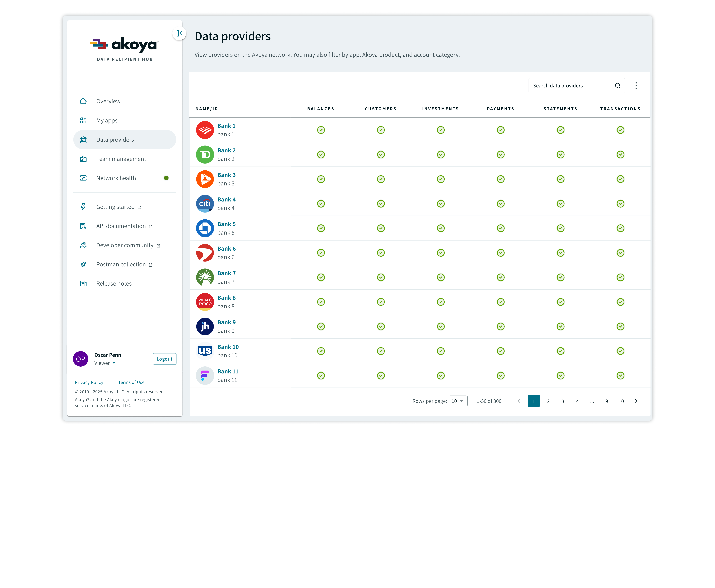
Task: Click Bank 5 Payments check mark
Action: click(x=500, y=228)
